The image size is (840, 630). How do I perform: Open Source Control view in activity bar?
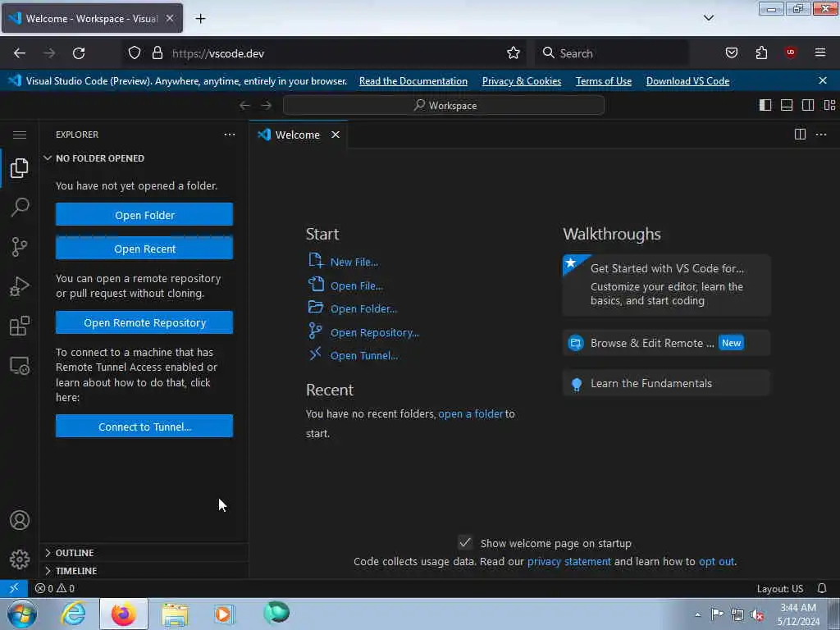click(20, 247)
